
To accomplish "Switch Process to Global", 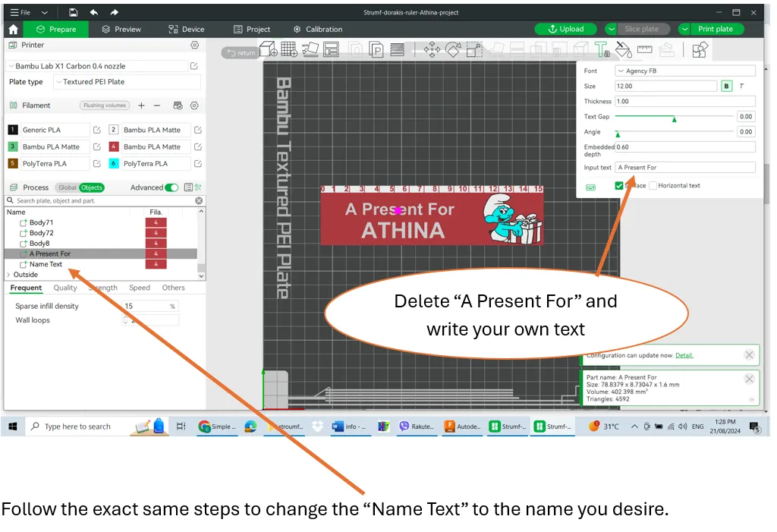I will pos(67,187).
